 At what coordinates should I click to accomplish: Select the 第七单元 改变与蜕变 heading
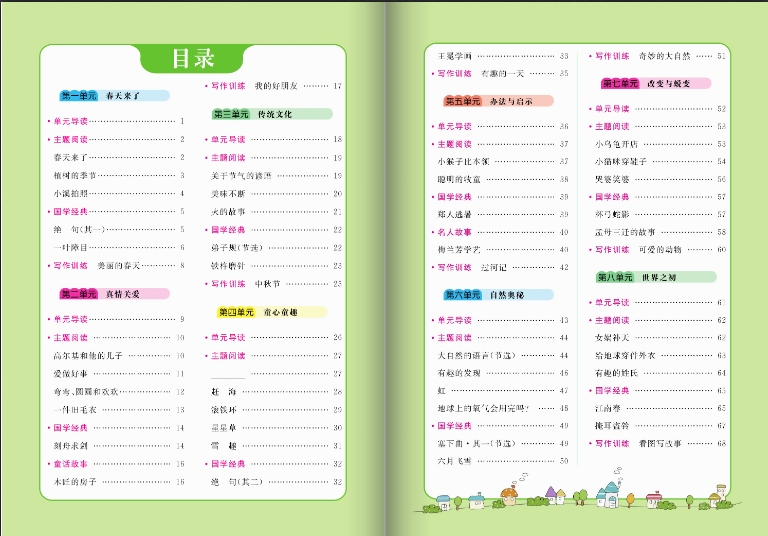655,83
